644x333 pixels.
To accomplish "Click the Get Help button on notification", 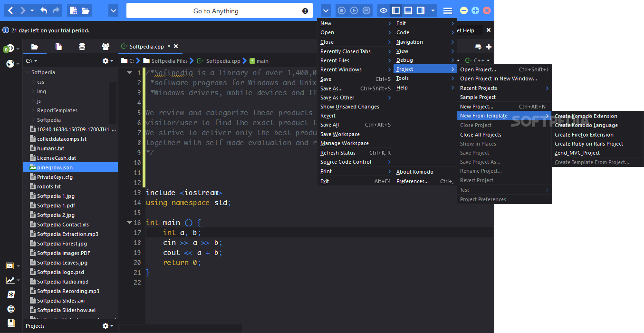I will [x=467, y=30].
